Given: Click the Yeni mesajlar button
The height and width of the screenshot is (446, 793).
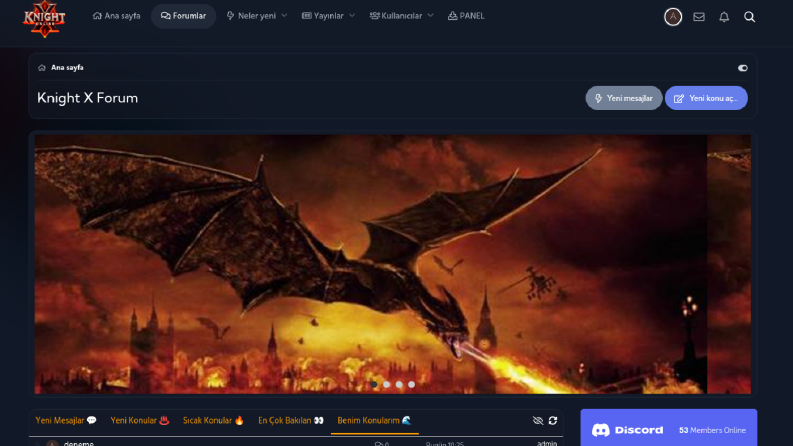Looking at the screenshot, I should tap(624, 98).
